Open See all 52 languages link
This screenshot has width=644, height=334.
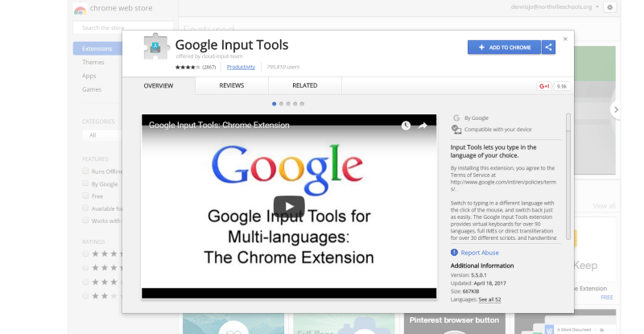point(489,299)
